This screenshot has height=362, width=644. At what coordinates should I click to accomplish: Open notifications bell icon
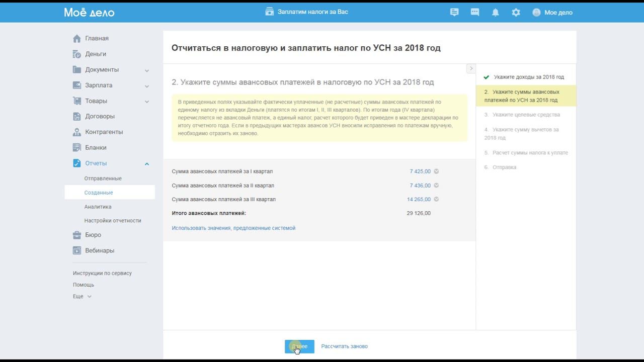pyautogui.click(x=496, y=13)
